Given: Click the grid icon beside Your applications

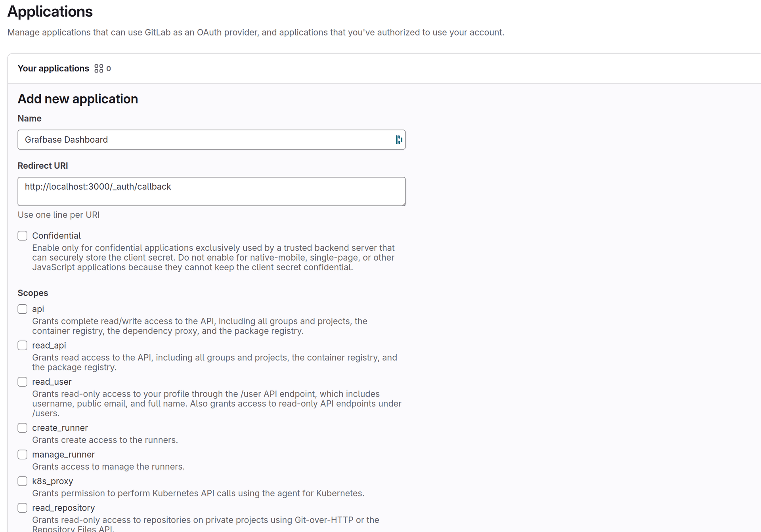Looking at the screenshot, I should point(99,68).
